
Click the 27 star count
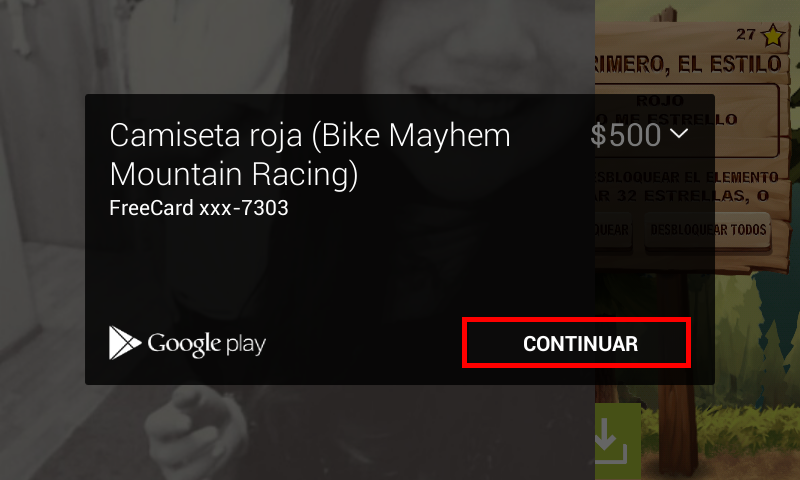[745, 35]
